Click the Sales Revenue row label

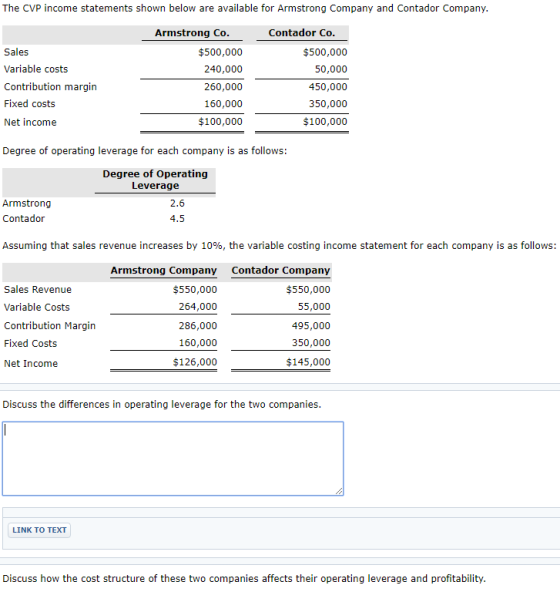click(38, 290)
